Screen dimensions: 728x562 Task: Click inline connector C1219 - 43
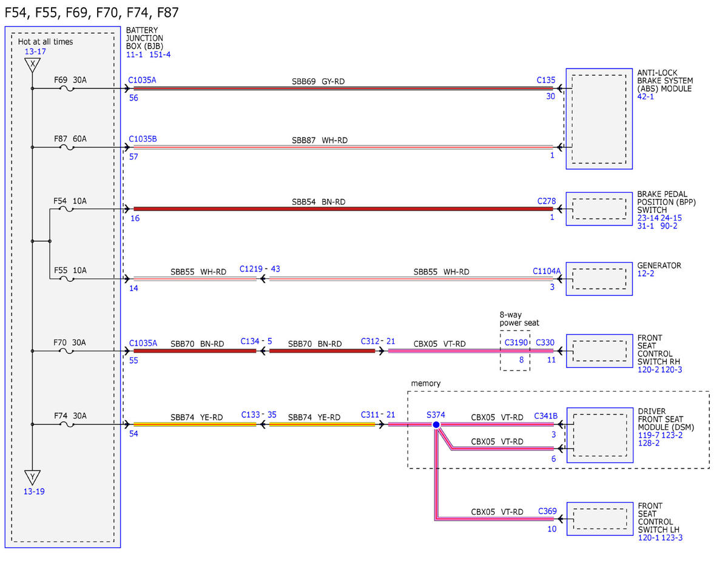pos(260,269)
